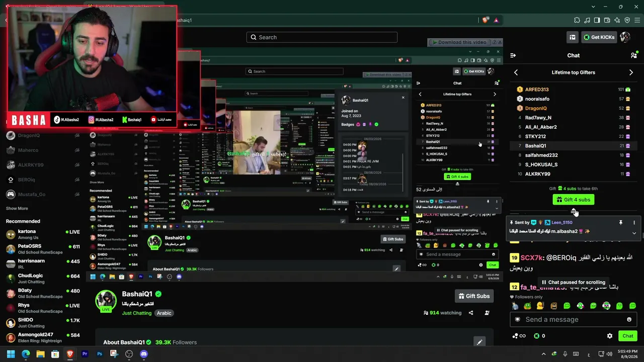The width and height of the screenshot is (644, 362).
Task: Launch Premiere Pro from the taskbar
Action: coord(85,354)
